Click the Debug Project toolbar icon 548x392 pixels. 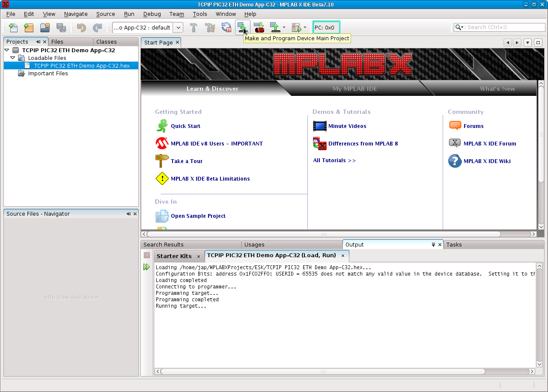tap(296, 27)
